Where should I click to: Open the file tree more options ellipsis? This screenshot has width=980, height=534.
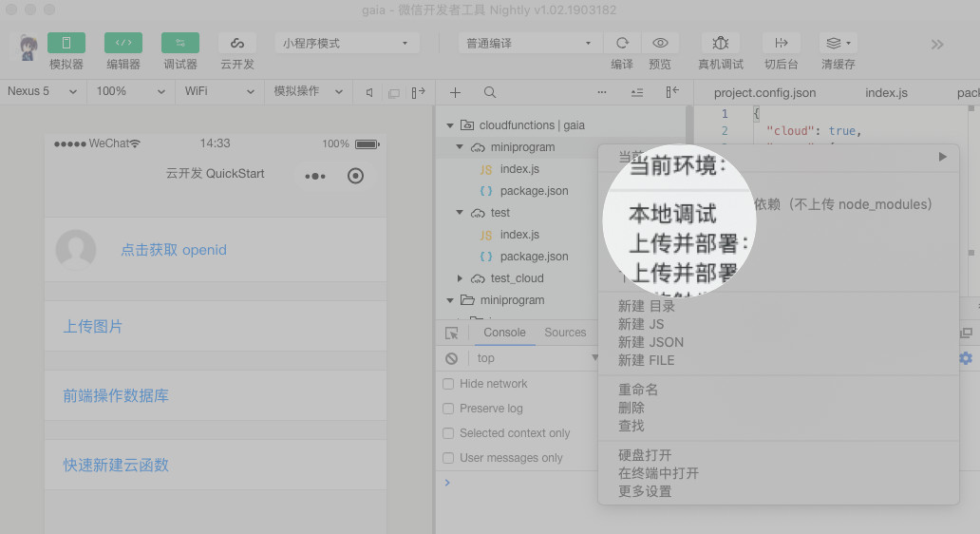click(x=602, y=92)
